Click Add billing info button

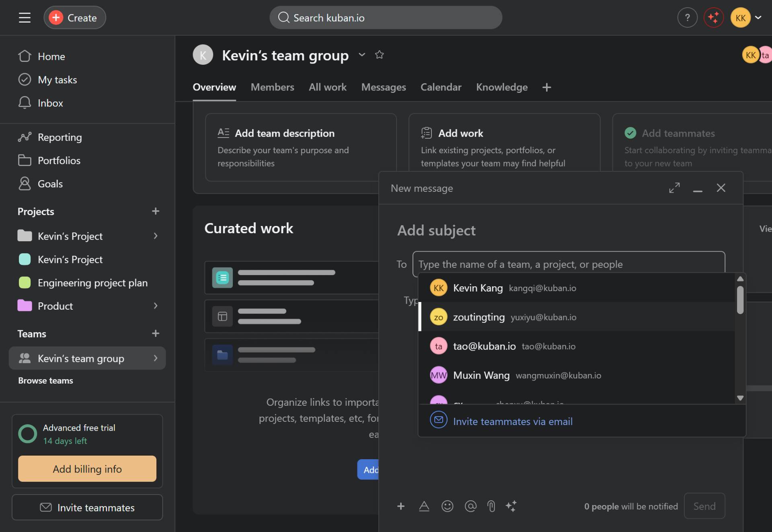click(87, 469)
